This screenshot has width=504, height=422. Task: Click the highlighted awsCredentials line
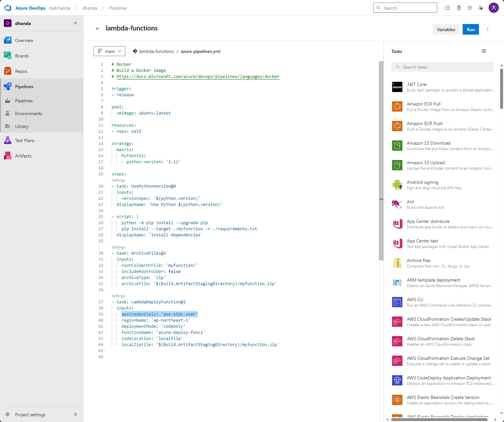coord(159,314)
